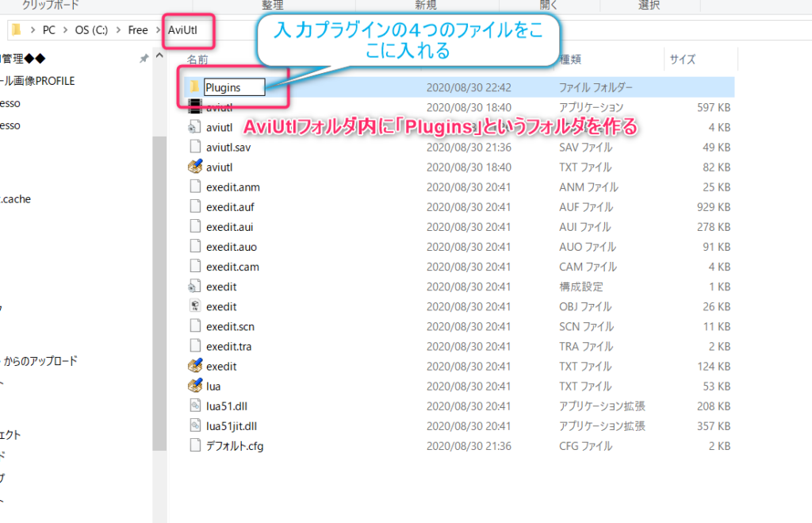Click the ファイル フォルダー type cell
Image resolution: width=812 pixels, height=523 pixels.
tap(596, 87)
